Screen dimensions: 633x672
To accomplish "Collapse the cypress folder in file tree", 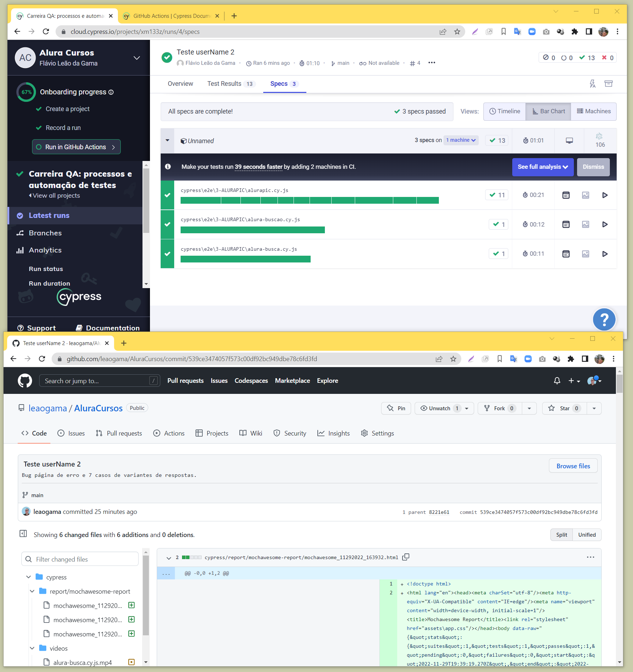I will pos(28,577).
